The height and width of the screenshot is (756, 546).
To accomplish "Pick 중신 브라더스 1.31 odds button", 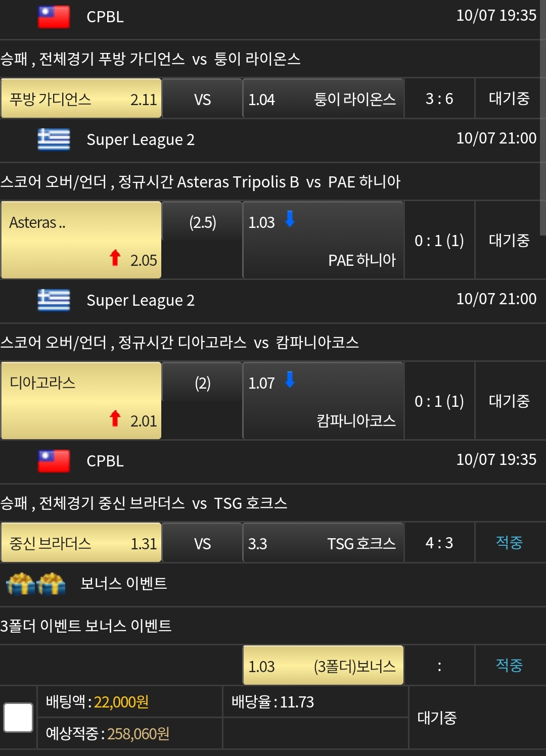I will pos(81,543).
